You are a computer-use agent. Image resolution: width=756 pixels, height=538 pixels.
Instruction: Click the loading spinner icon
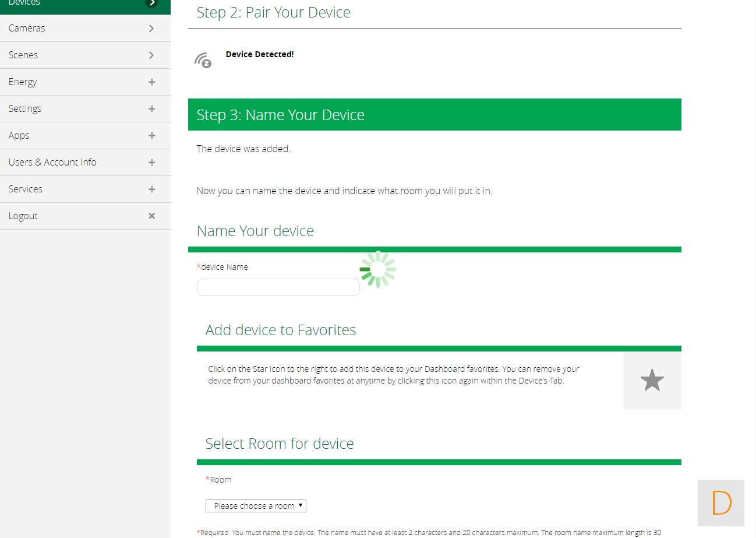[378, 269]
